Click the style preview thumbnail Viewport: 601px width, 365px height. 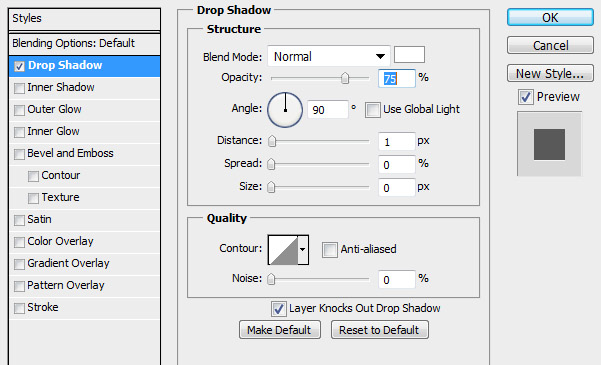pos(549,144)
